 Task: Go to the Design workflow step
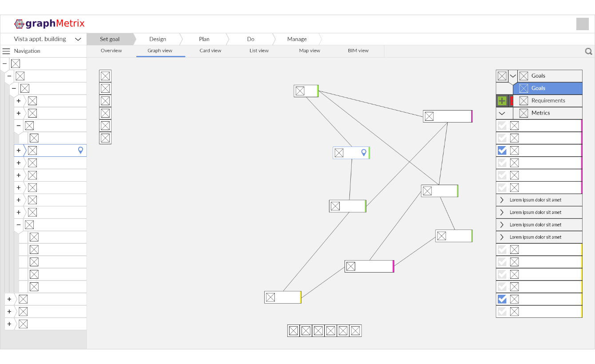tap(158, 39)
